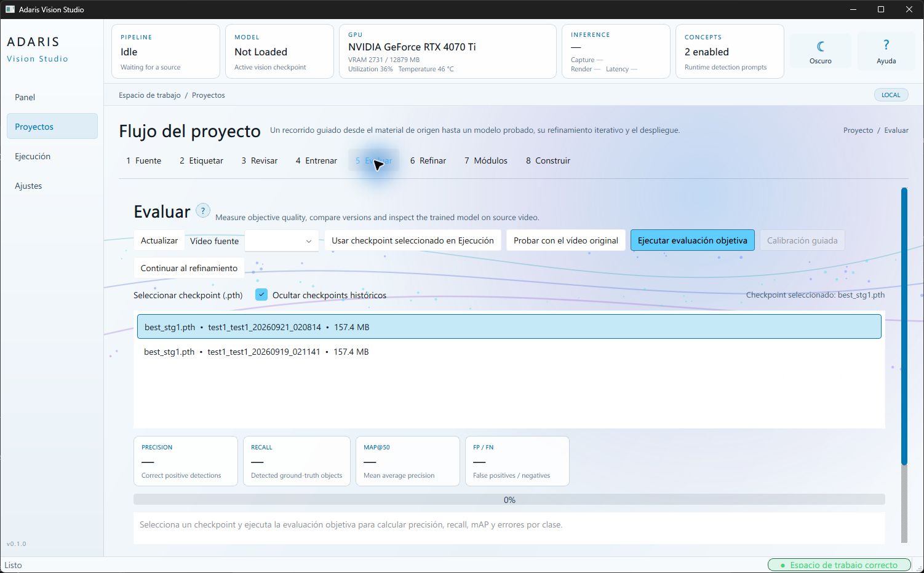Click the Actualizar button
Screen dimensions: 924x573
[159, 240]
